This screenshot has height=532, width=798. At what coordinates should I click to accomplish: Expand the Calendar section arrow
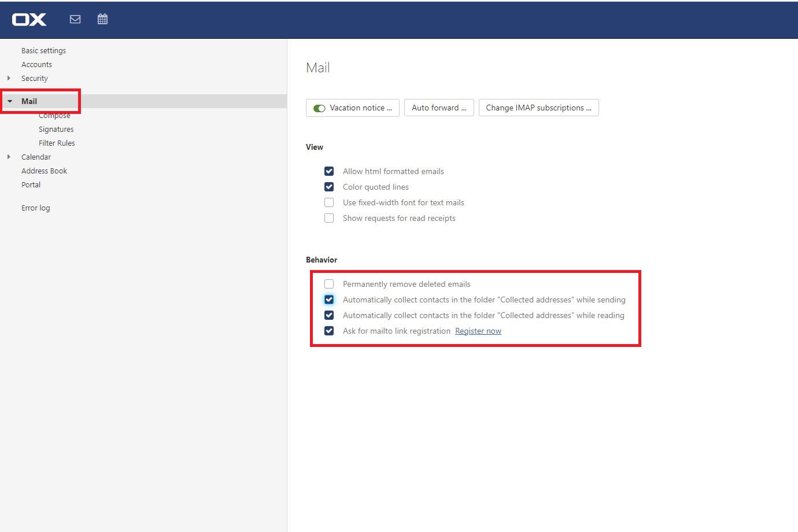9,157
